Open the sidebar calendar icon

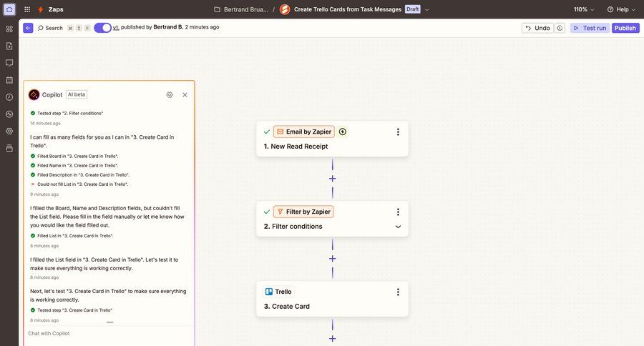9,80
